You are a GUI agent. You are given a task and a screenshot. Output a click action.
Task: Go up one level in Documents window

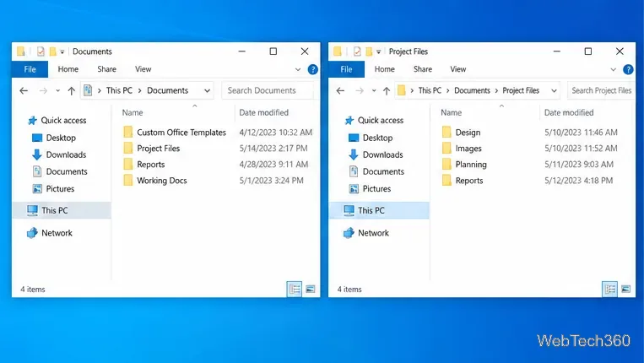[72, 91]
